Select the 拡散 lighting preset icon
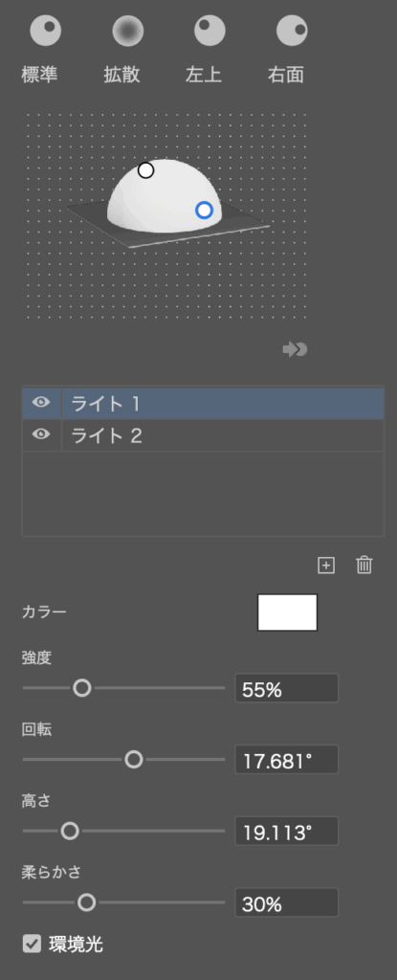 [x=127, y=31]
